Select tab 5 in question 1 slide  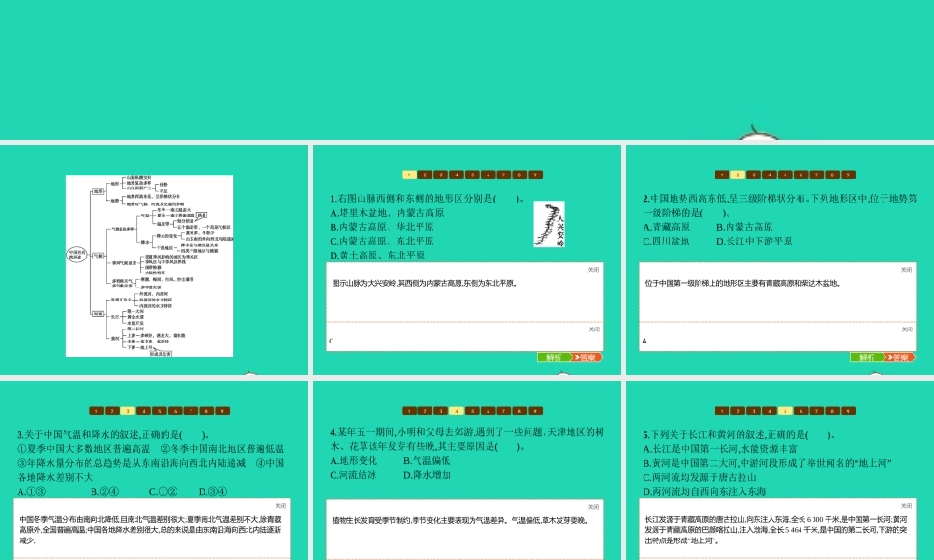coord(473,175)
